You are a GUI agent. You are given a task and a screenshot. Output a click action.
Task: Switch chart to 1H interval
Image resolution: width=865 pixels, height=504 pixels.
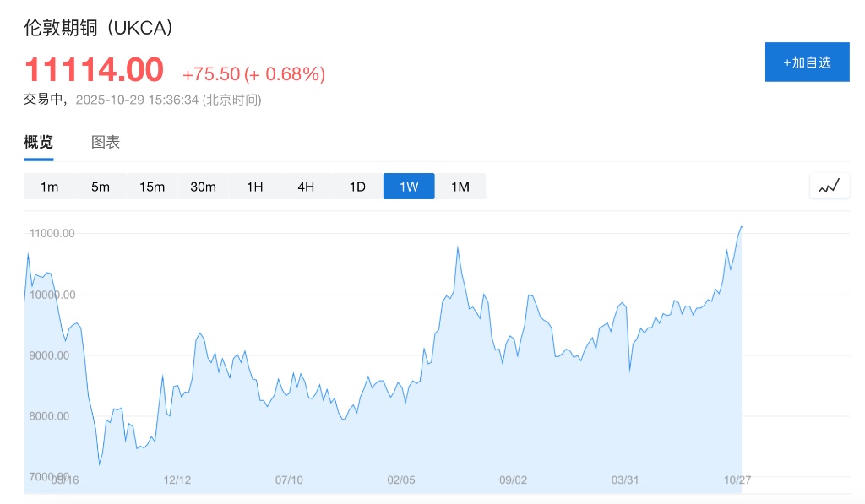[x=255, y=187]
